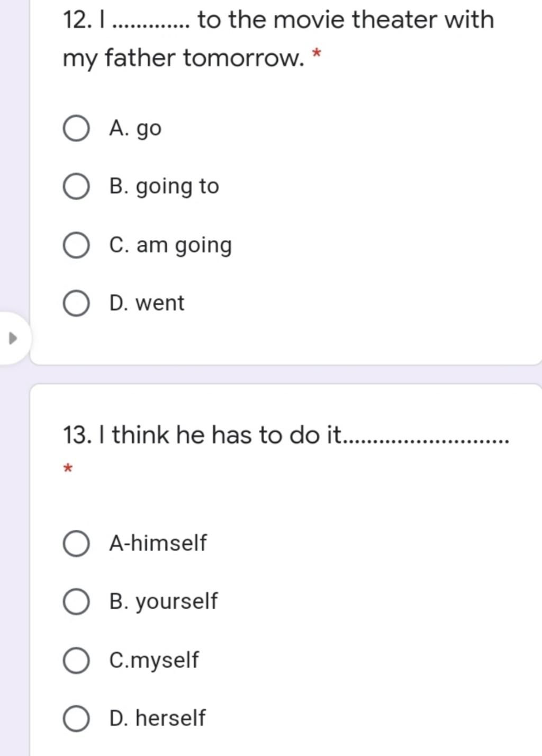The width and height of the screenshot is (542, 756).
Task: Click the 'herself' answer label text
Action: coord(170,718)
